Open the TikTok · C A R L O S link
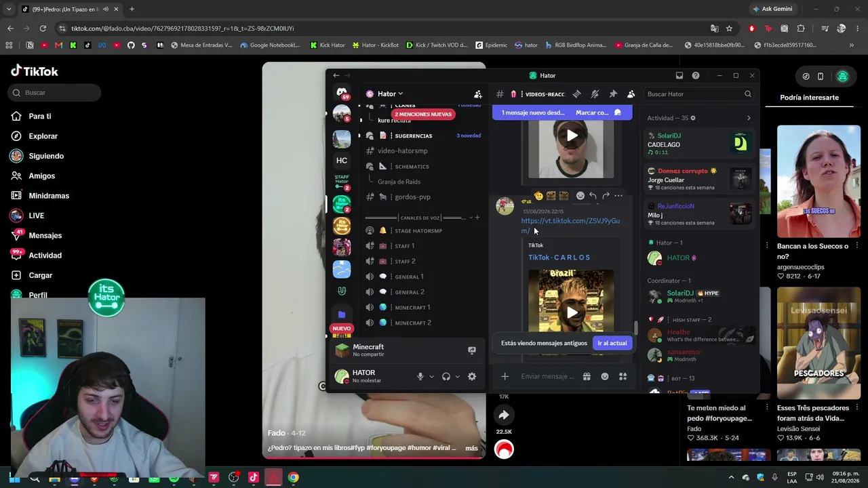The height and width of the screenshot is (488, 868). click(x=559, y=258)
